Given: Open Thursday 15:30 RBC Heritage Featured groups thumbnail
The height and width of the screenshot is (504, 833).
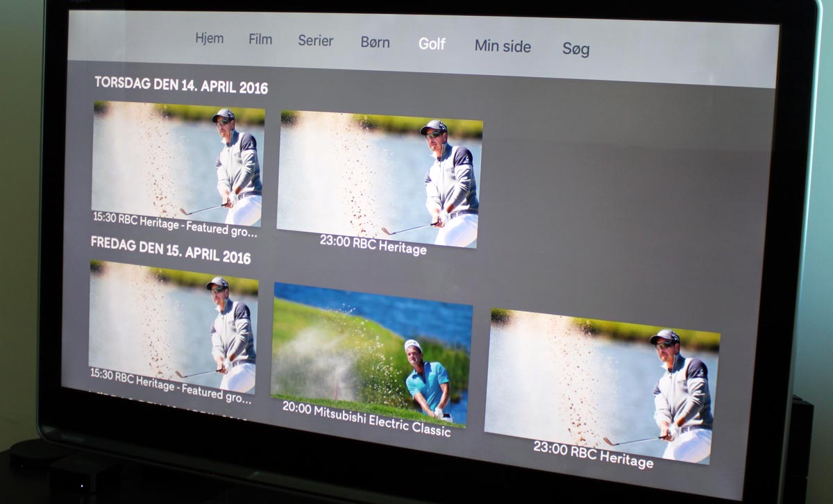Looking at the screenshot, I should pyautogui.click(x=178, y=164).
